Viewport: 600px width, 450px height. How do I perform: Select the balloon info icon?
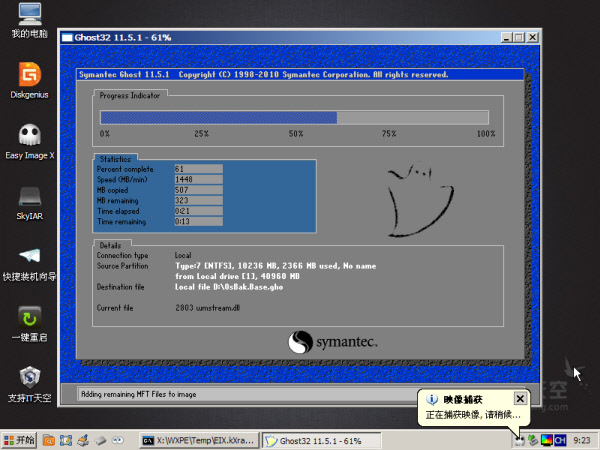tap(432, 399)
